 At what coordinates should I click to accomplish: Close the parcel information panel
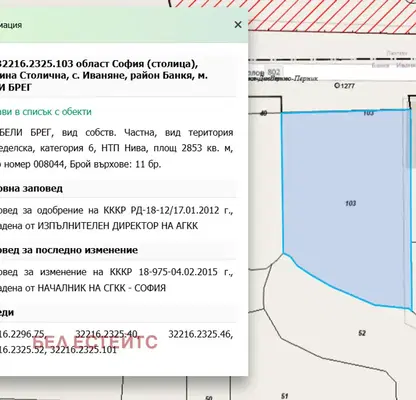click(238, 25)
